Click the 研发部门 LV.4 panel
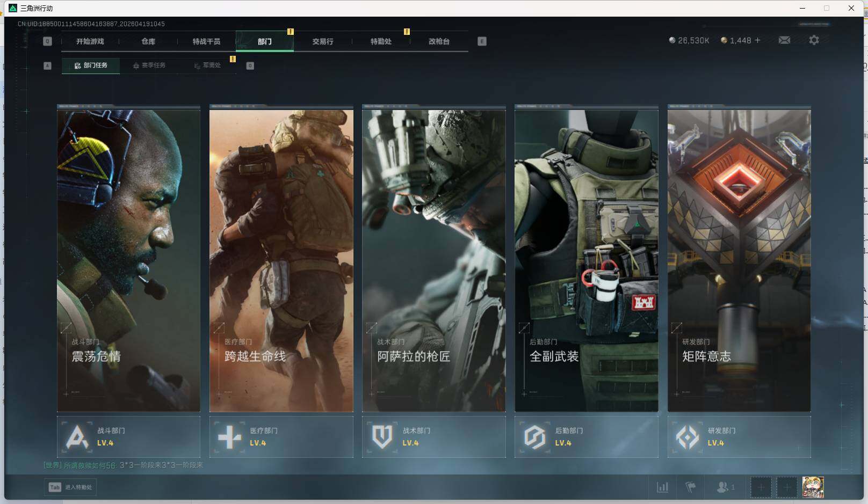Image resolution: width=868 pixels, height=504 pixels. pyautogui.click(x=739, y=437)
